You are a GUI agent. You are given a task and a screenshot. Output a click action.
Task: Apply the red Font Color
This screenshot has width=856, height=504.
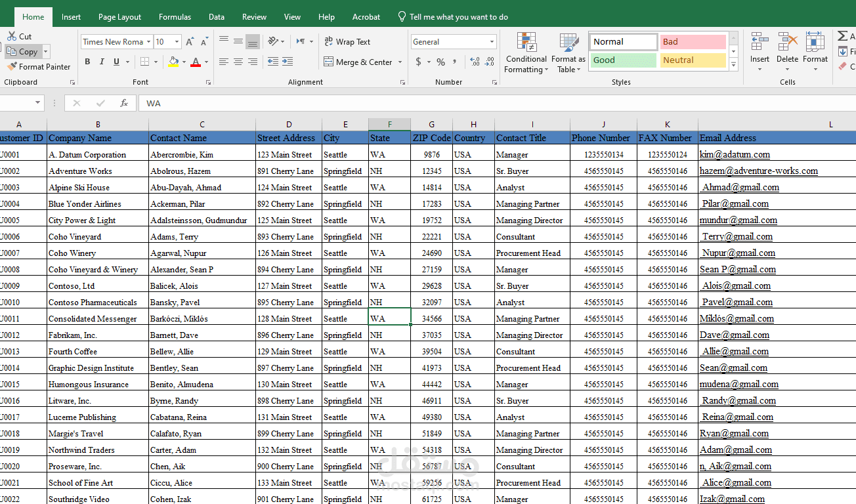point(196,62)
